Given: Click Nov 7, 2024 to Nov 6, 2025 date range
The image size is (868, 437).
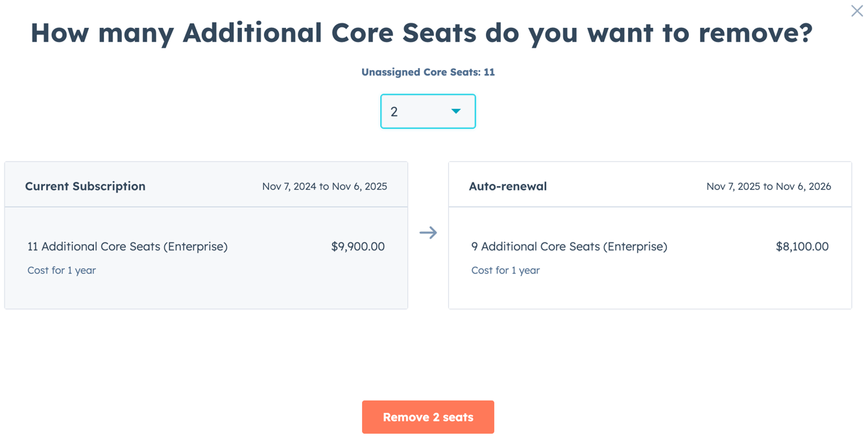Looking at the screenshot, I should click(x=324, y=186).
